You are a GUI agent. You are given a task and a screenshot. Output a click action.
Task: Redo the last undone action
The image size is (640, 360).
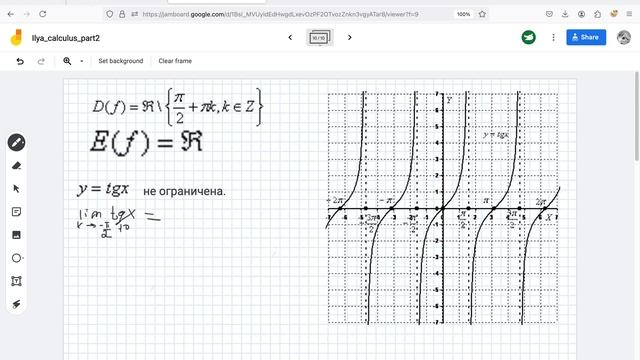coord(41,61)
